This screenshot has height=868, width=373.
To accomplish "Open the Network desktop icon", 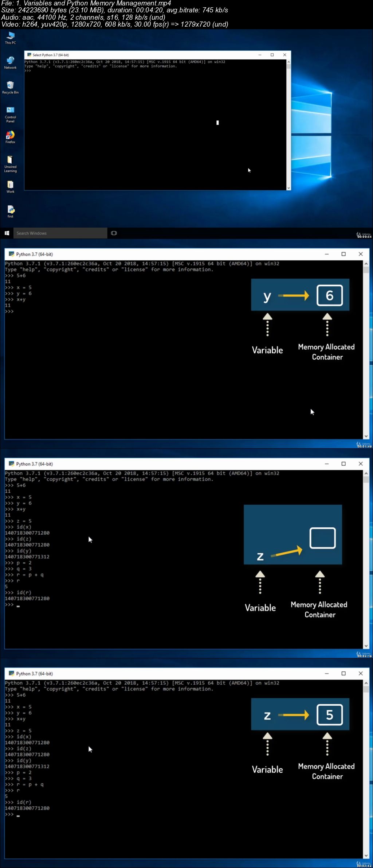I will tap(10, 63).
